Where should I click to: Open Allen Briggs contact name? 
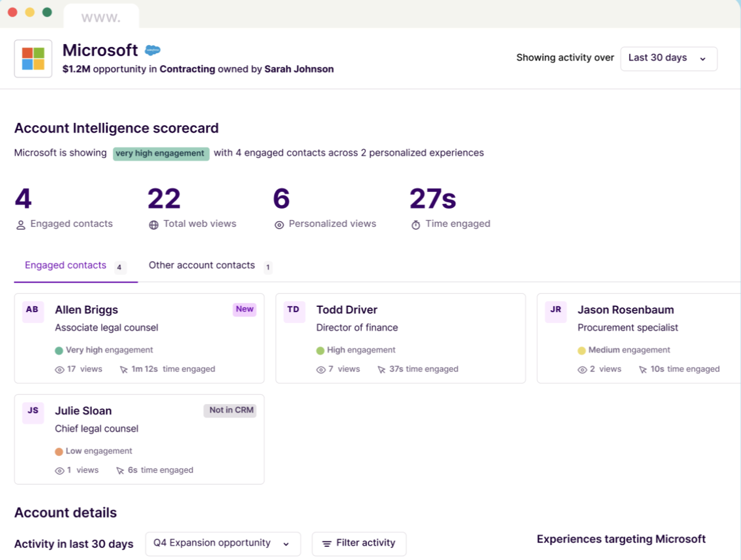click(86, 310)
